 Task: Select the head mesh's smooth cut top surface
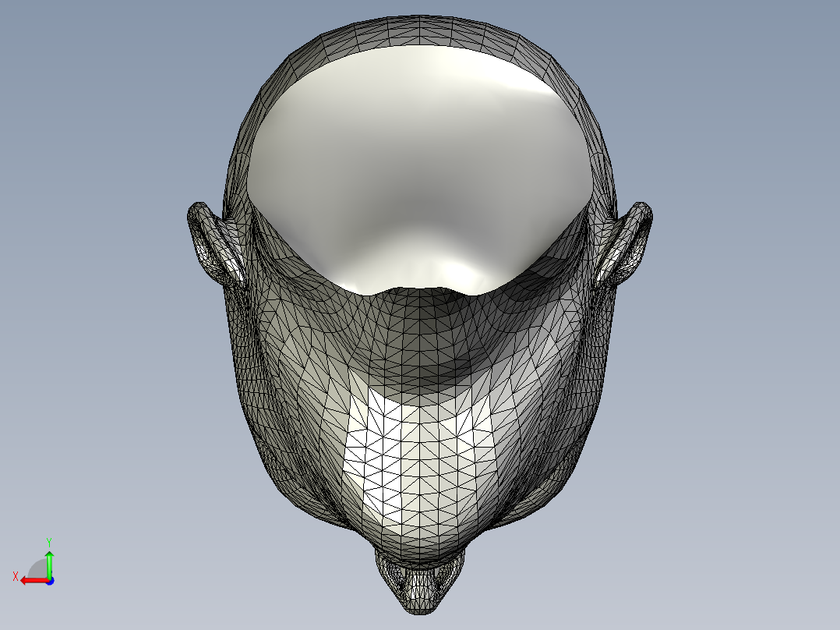pyautogui.click(x=421, y=172)
